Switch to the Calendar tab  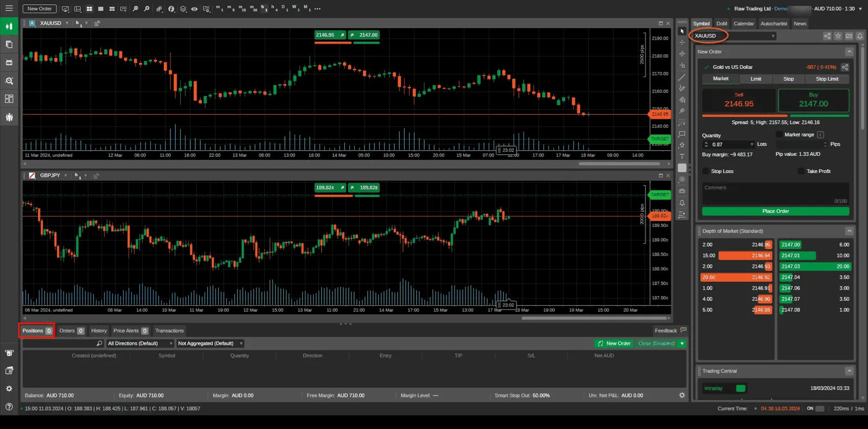coord(744,23)
